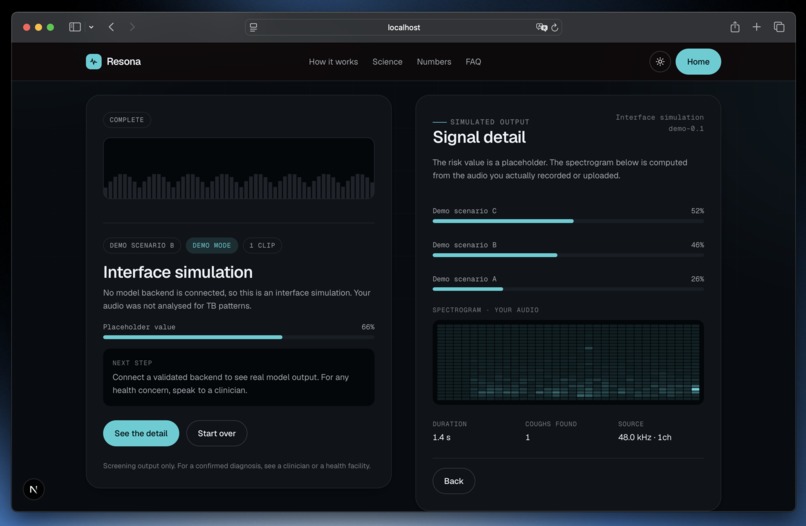Screen dimensions: 806x526
Task: Open the FAQ nav link
Action: coord(473,62)
